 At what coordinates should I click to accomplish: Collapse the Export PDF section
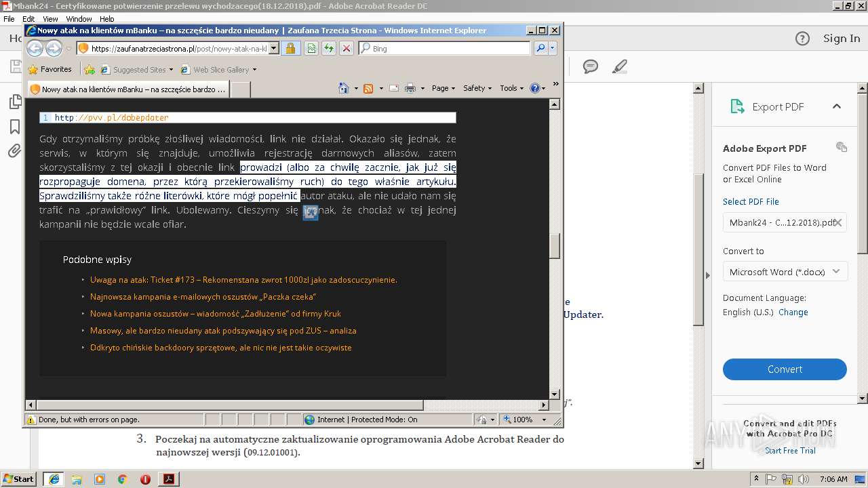[x=836, y=106]
